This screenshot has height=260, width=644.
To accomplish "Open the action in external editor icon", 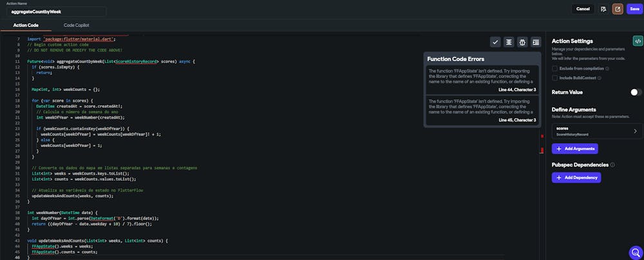I will 618,9.
